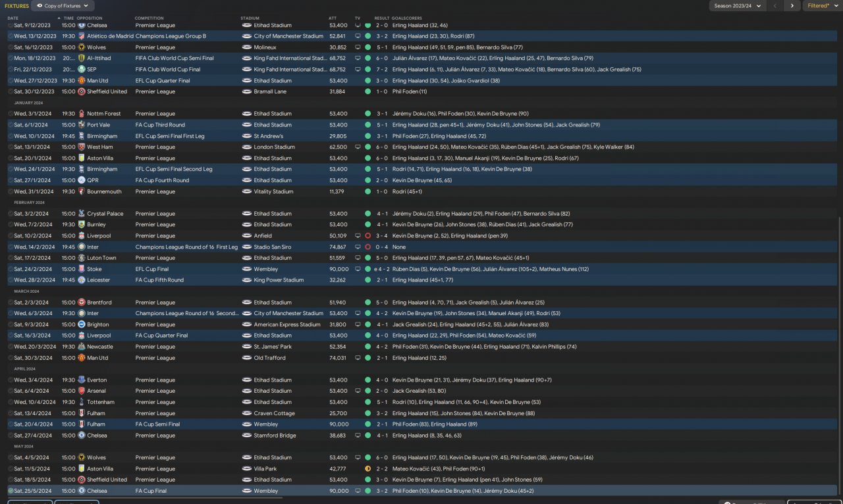
Task: Click the red loss indicator on the Liverpool 10/2/2024 row
Action: point(367,236)
